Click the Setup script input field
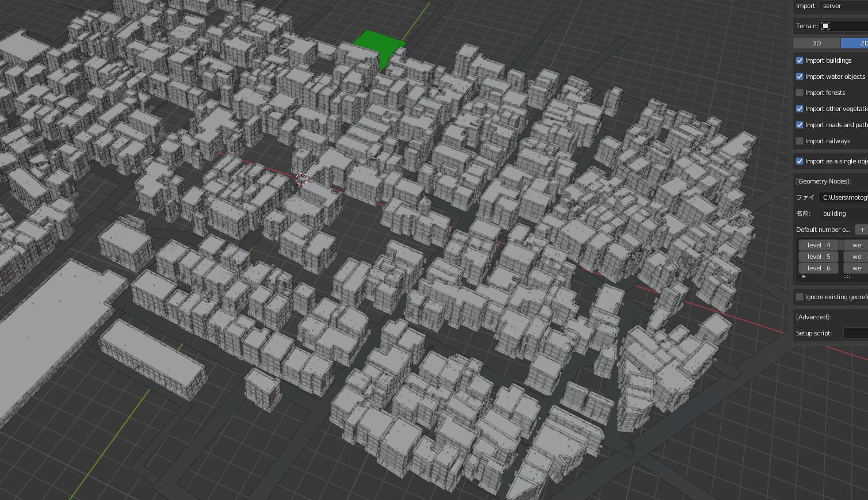This screenshot has height=500, width=868. pos(857,333)
